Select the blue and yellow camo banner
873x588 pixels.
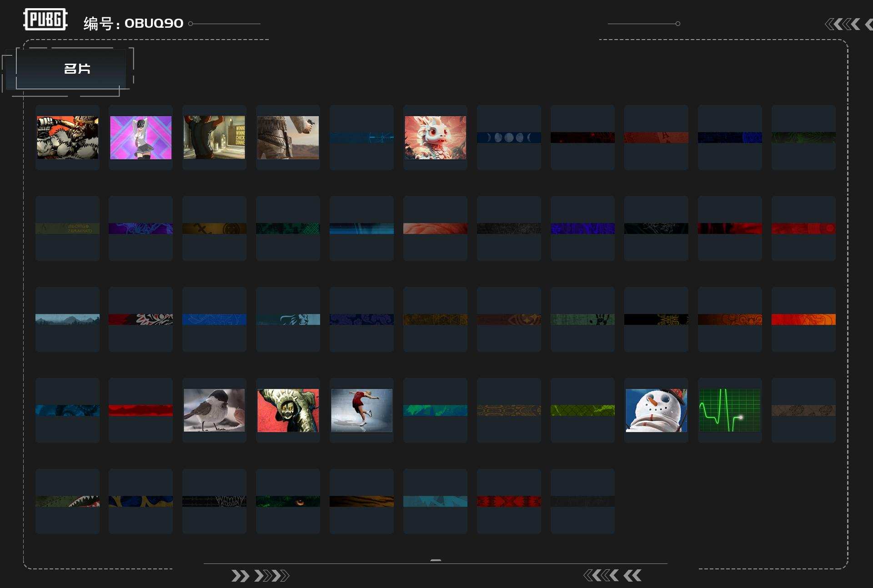[141, 501]
